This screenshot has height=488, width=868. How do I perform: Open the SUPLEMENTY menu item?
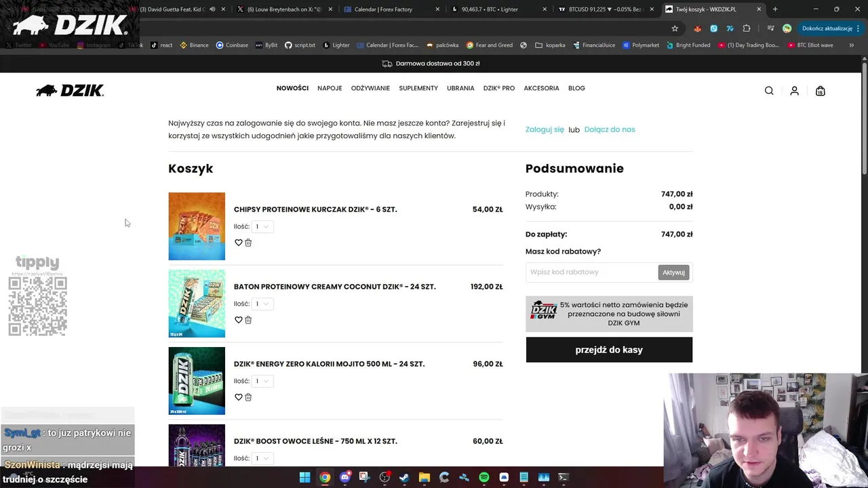[418, 88]
